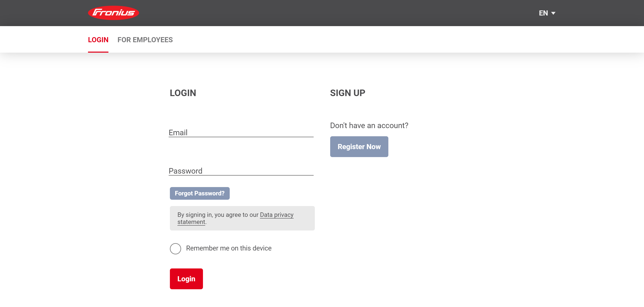Switch to the LOGIN tab

pyautogui.click(x=98, y=40)
